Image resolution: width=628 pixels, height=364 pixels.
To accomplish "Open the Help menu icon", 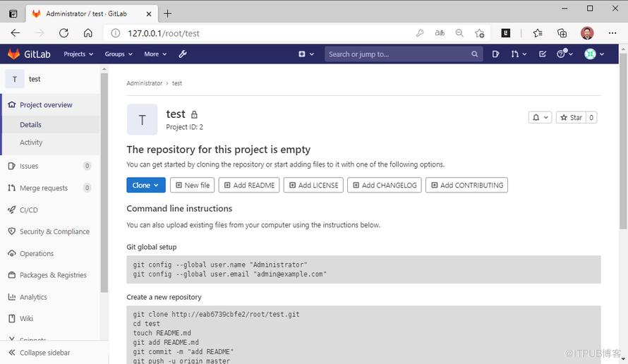I will 564,54.
